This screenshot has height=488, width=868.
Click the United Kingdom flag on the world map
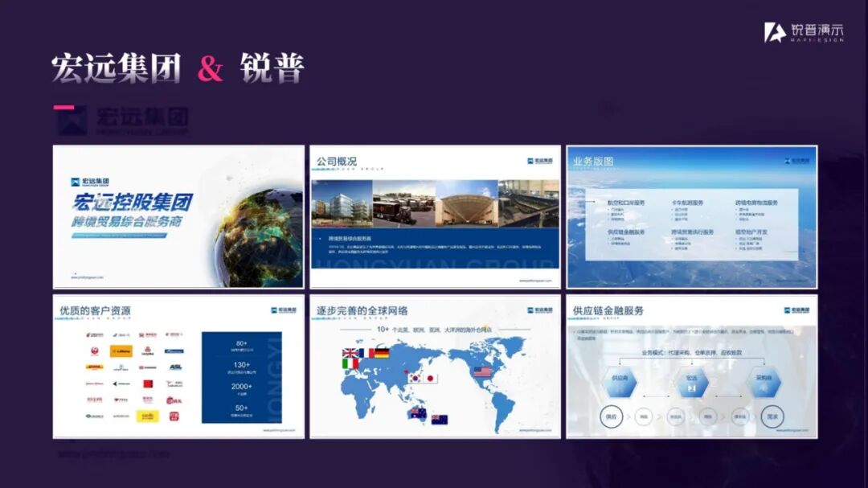pyautogui.click(x=349, y=352)
